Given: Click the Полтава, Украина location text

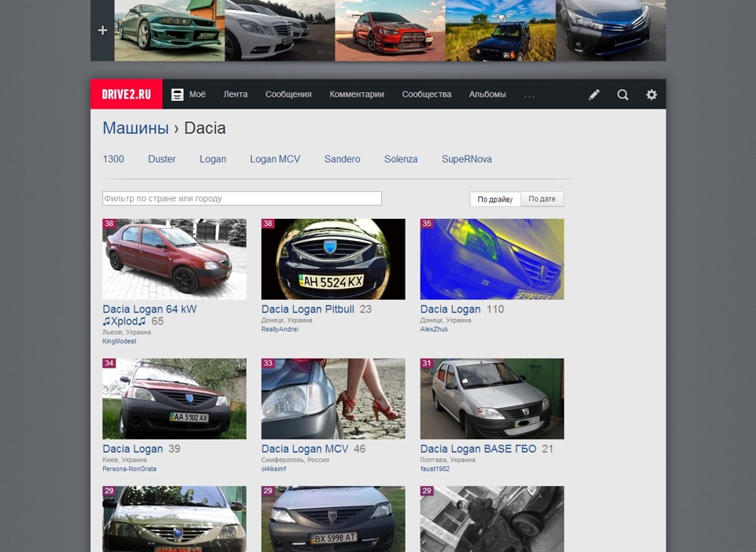Looking at the screenshot, I should click(x=447, y=460).
